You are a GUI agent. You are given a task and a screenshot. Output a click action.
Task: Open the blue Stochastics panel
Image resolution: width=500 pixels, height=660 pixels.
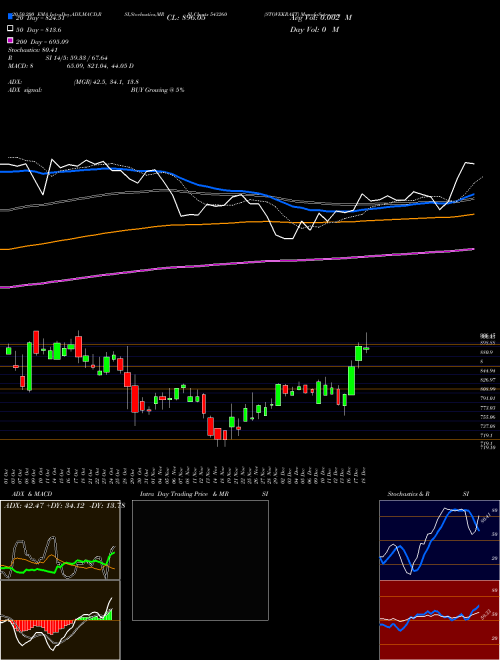[x=439, y=540]
